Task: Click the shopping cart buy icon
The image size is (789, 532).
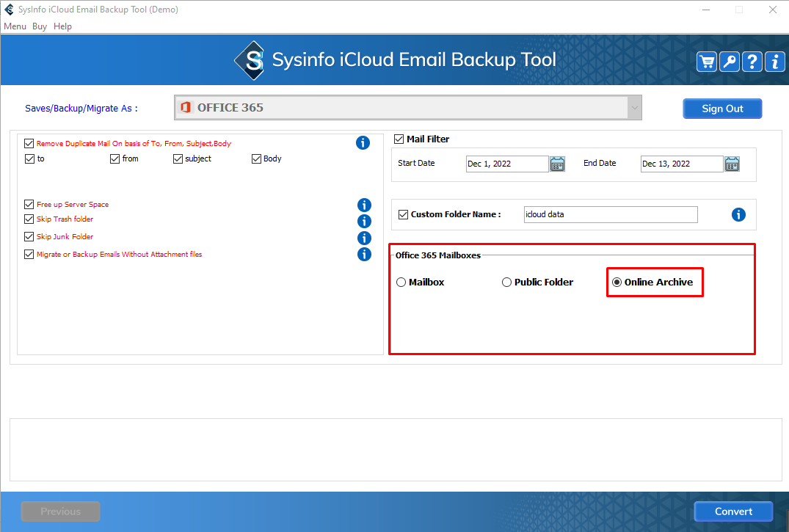Action: tap(707, 62)
